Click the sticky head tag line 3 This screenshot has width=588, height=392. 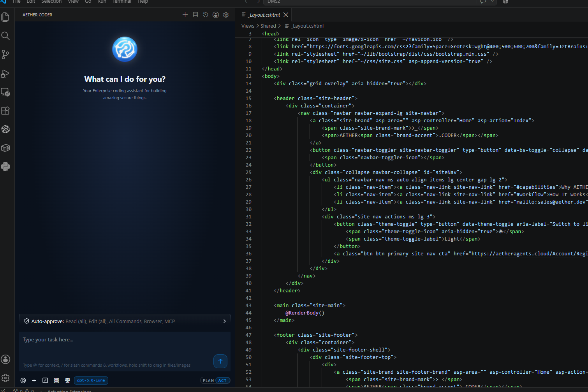point(271,34)
